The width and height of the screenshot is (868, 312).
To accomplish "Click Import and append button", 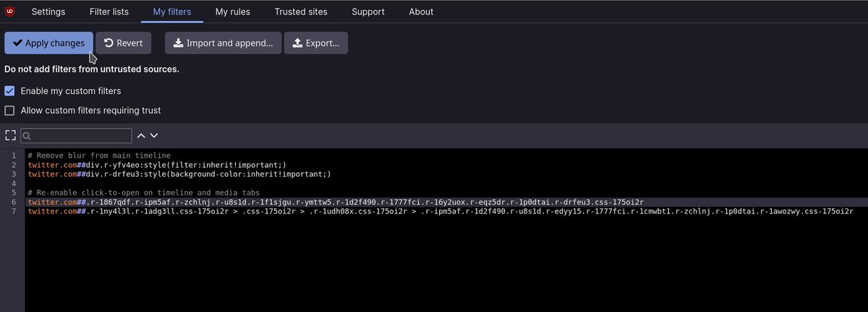I will 223,43.
